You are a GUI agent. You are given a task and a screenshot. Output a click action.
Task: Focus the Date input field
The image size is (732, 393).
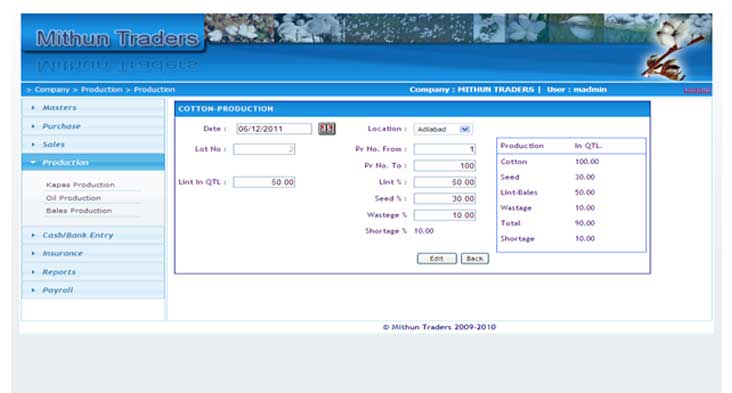[x=274, y=129]
